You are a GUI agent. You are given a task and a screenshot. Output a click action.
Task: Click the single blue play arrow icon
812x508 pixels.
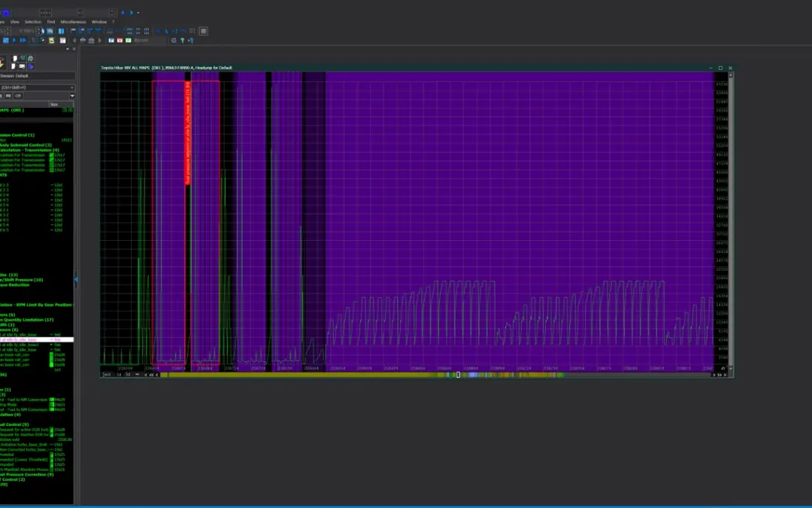(x=14, y=41)
